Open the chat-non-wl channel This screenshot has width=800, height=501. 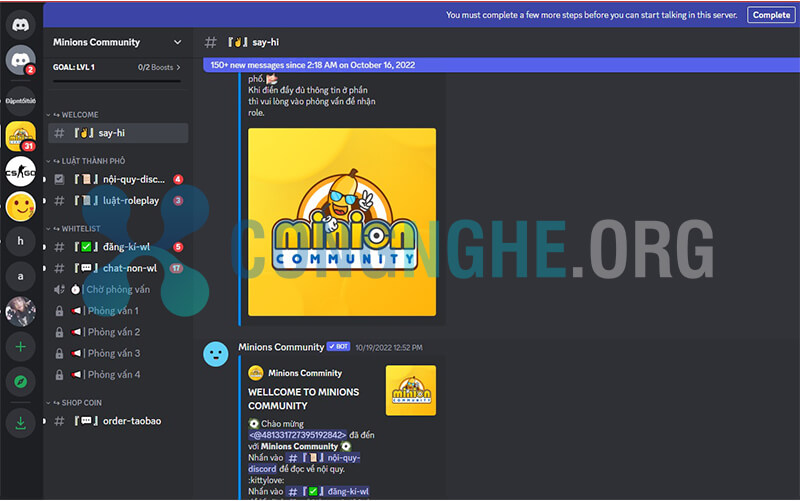pyautogui.click(x=118, y=268)
